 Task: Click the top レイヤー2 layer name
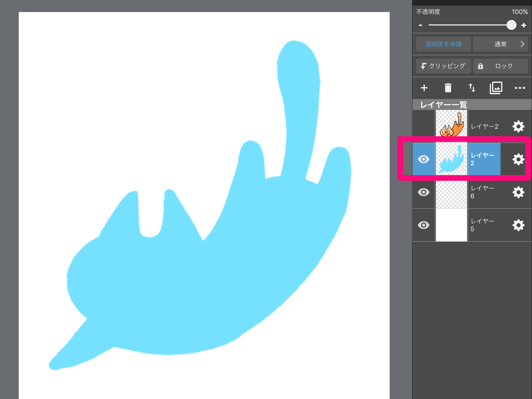[x=484, y=126]
